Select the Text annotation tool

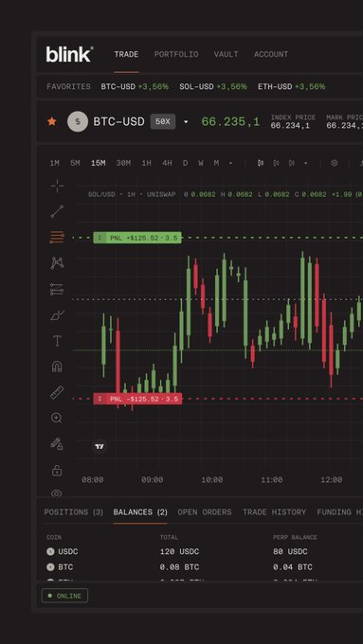[x=57, y=341]
